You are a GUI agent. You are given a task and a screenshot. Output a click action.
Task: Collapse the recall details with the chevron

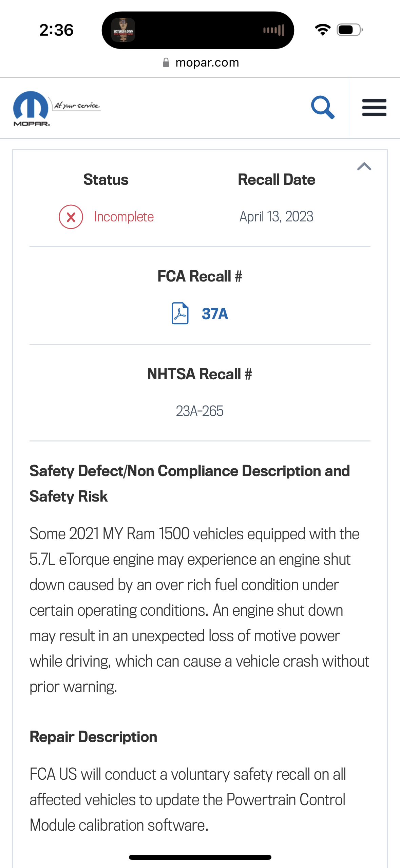coord(364,166)
